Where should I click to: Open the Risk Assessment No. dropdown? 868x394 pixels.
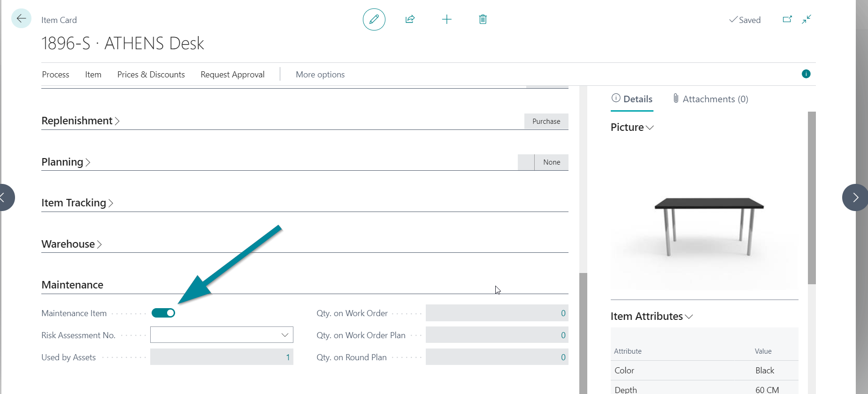(x=284, y=335)
